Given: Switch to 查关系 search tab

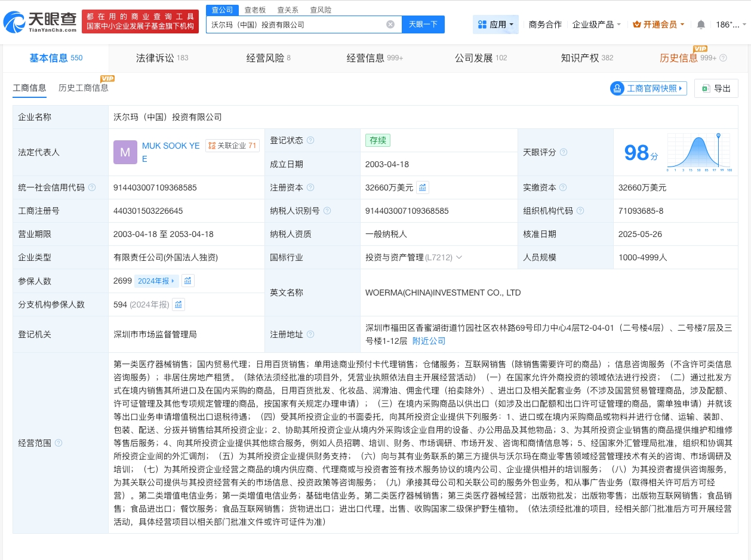Looking at the screenshot, I should point(288,10).
